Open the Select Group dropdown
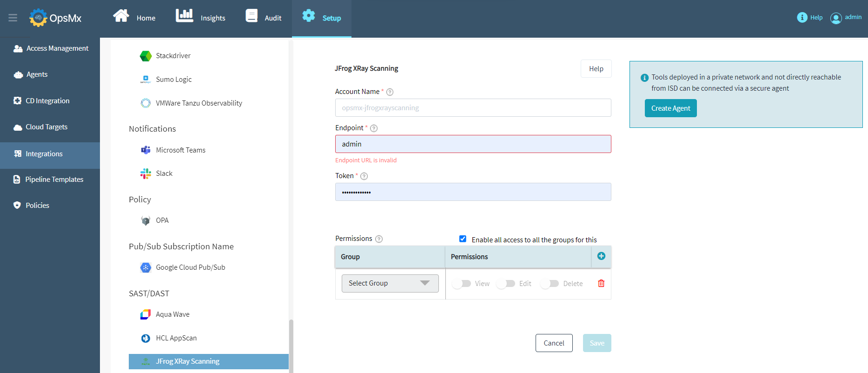868x373 pixels. tap(390, 283)
